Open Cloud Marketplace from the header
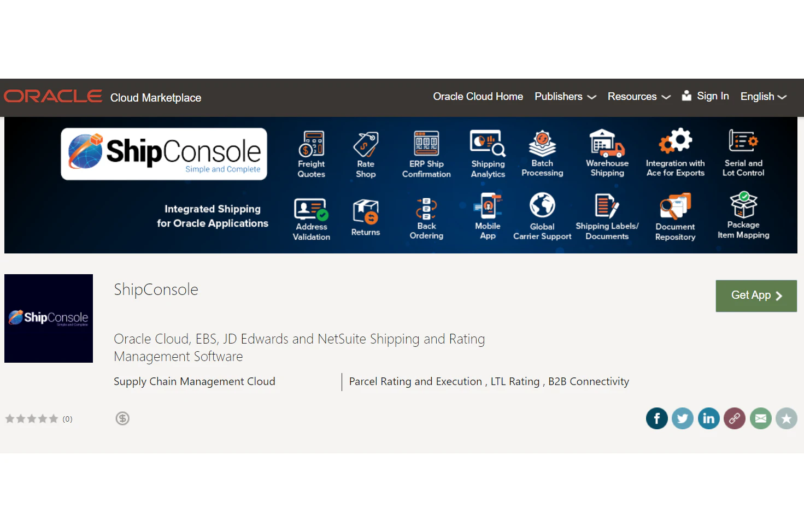 [x=155, y=97]
